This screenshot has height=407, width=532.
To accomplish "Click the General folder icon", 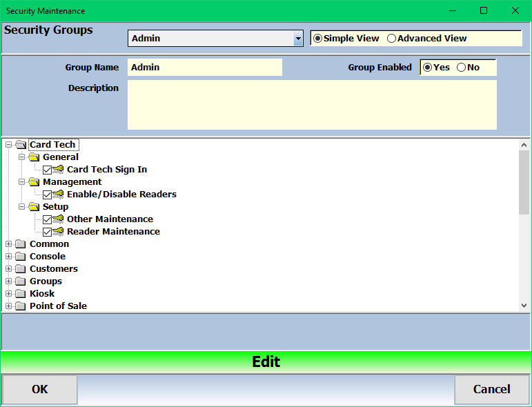I will pyautogui.click(x=34, y=157).
